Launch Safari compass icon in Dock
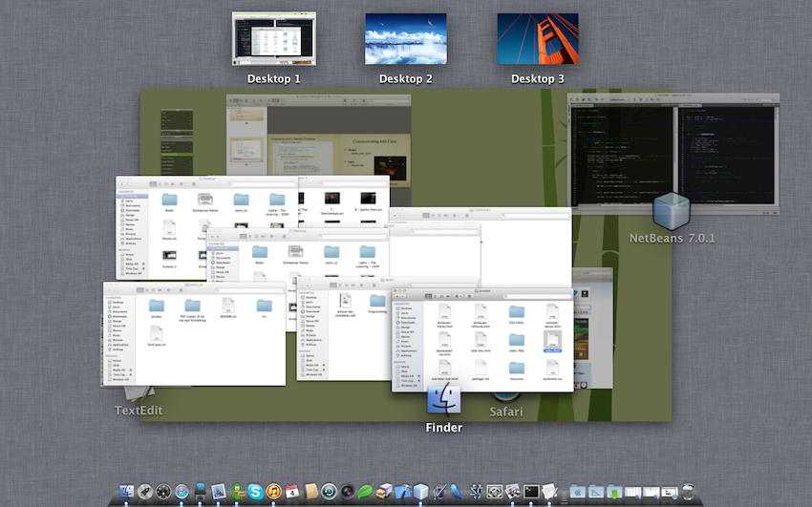This screenshot has width=812, height=507. pos(182,492)
